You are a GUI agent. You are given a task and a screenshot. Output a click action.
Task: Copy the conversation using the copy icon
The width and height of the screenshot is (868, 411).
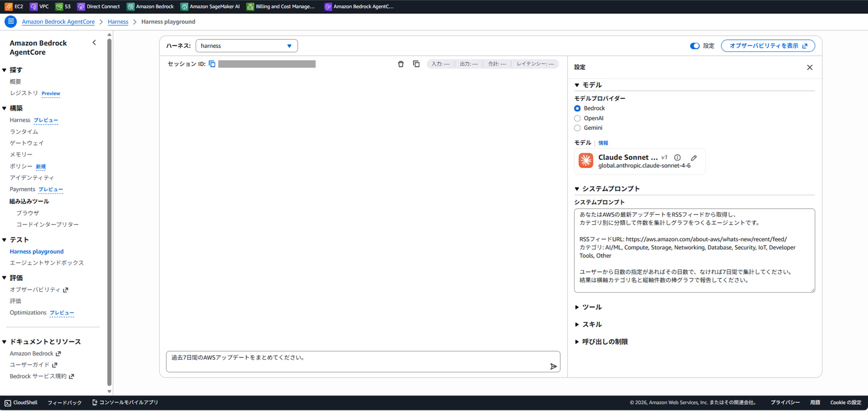(416, 64)
